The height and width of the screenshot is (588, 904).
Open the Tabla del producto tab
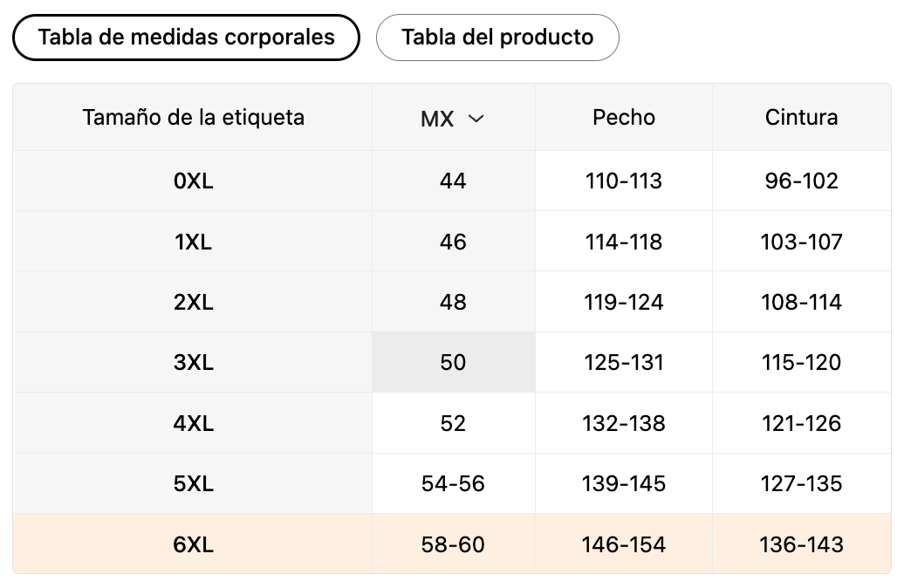click(x=497, y=38)
